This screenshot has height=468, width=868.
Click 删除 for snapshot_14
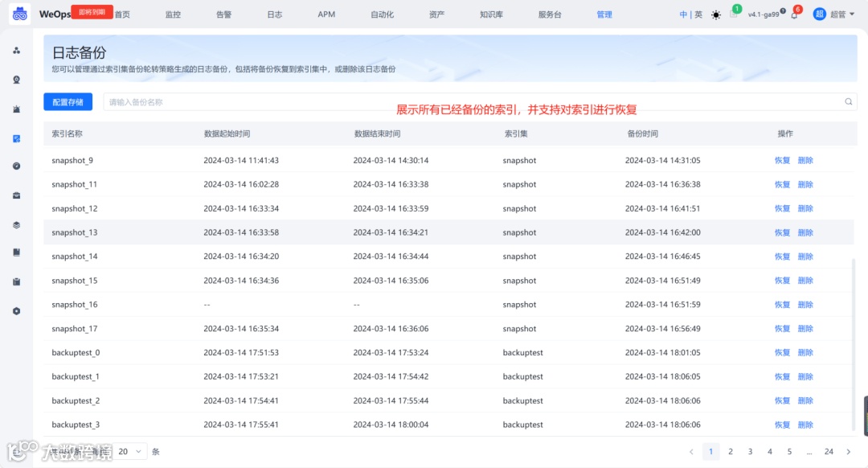pos(805,257)
